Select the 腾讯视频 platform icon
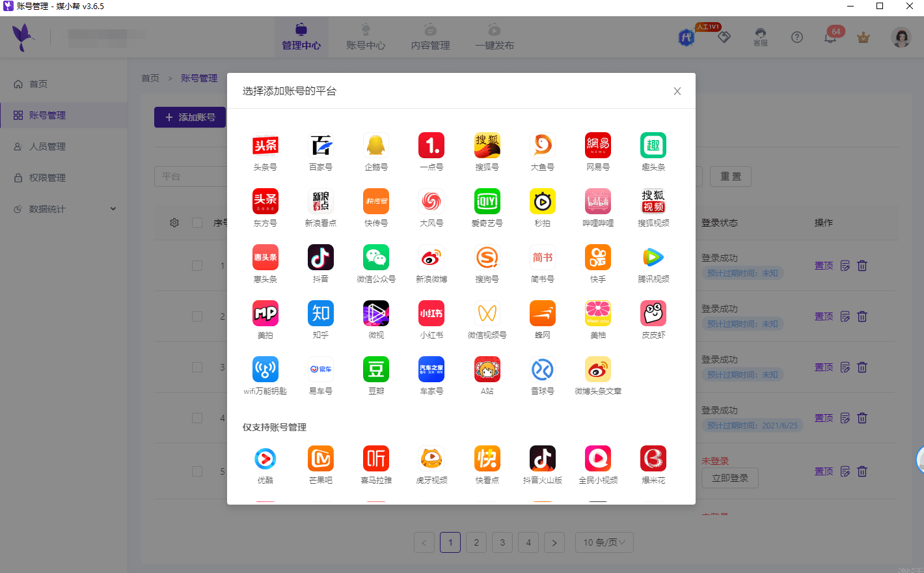The height and width of the screenshot is (573, 924). tap(653, 257)
